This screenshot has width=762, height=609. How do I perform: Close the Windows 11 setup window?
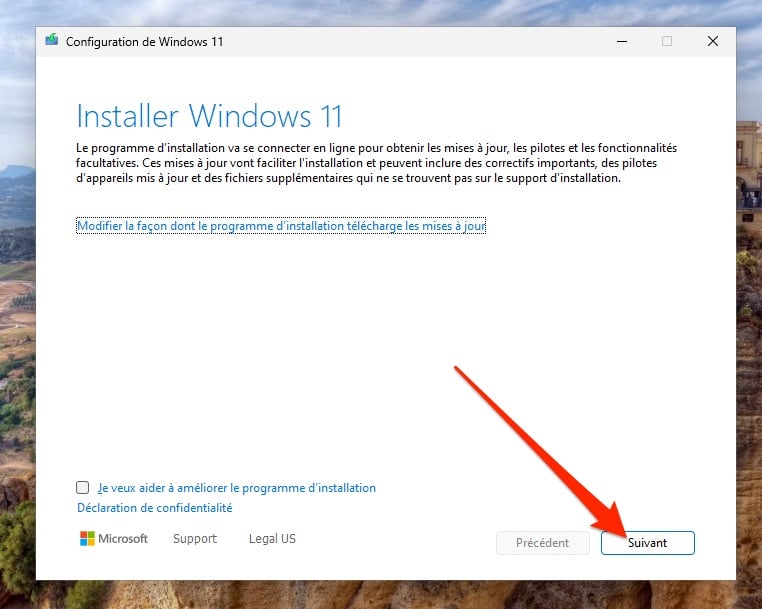(713, 41)
